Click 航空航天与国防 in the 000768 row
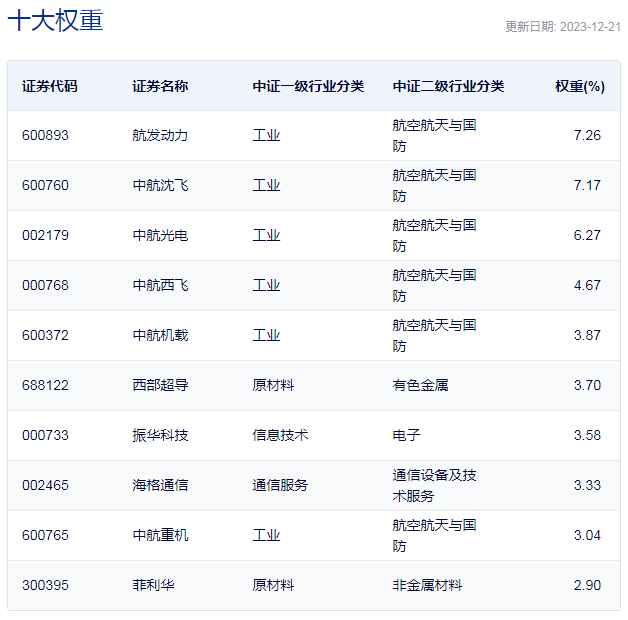This screenshot has width=628, height=620. (x=434, y=285)
